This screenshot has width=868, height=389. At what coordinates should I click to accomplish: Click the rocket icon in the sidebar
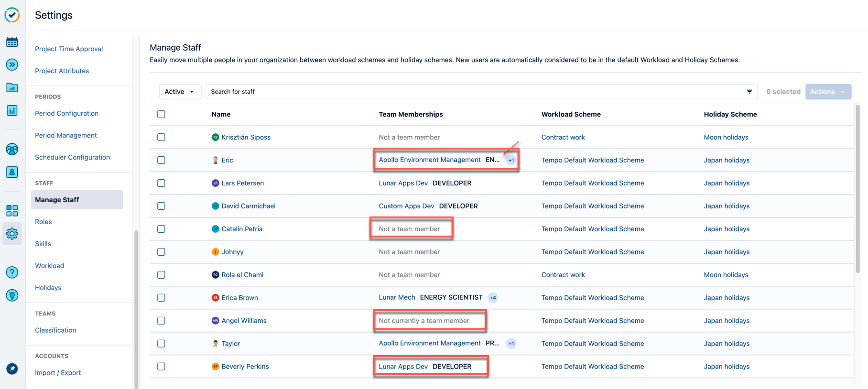click(12, 369)
